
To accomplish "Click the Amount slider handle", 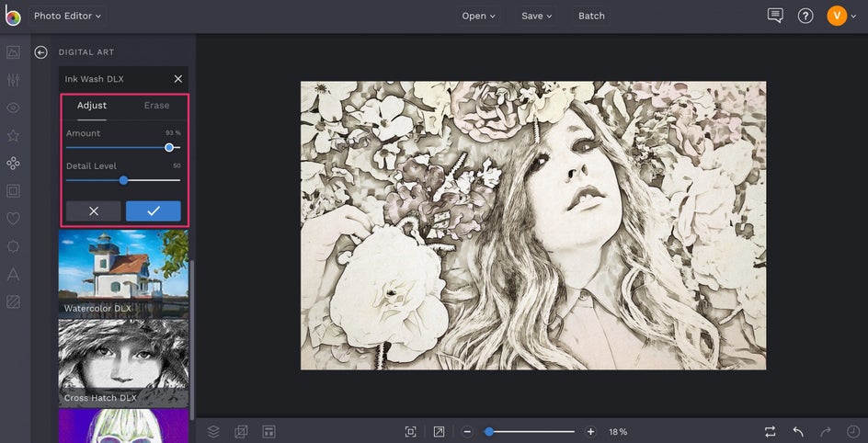I will coord(169,147).
